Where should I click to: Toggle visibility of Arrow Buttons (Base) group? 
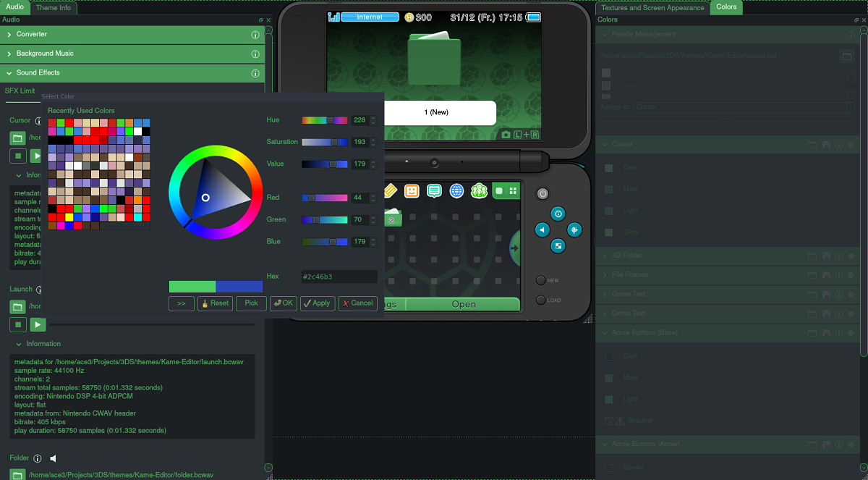tap(851, 332)
